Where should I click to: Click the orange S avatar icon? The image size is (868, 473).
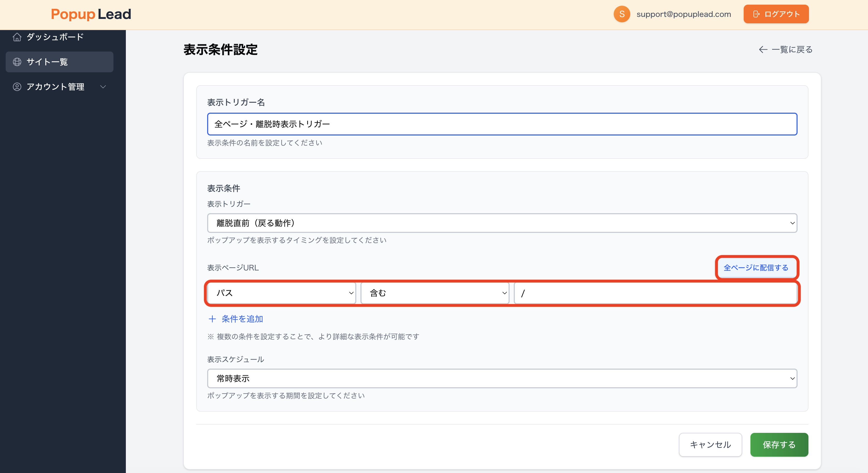622,14
